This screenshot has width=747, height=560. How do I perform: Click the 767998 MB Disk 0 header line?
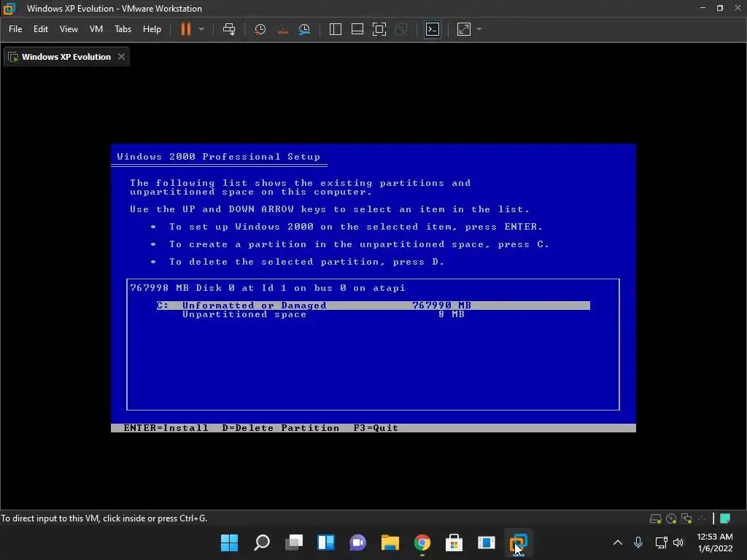point(267,287)
